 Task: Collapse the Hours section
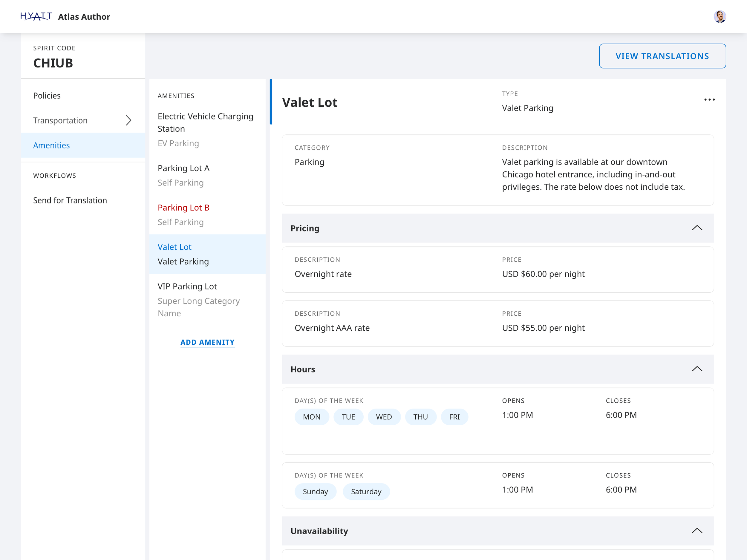tap(697, 369)
